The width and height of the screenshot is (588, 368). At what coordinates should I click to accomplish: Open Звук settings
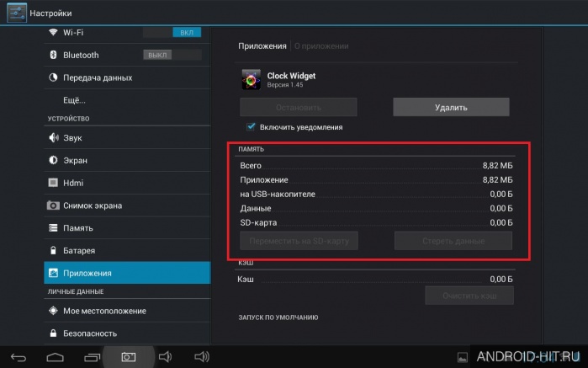(x=127, y=138)
